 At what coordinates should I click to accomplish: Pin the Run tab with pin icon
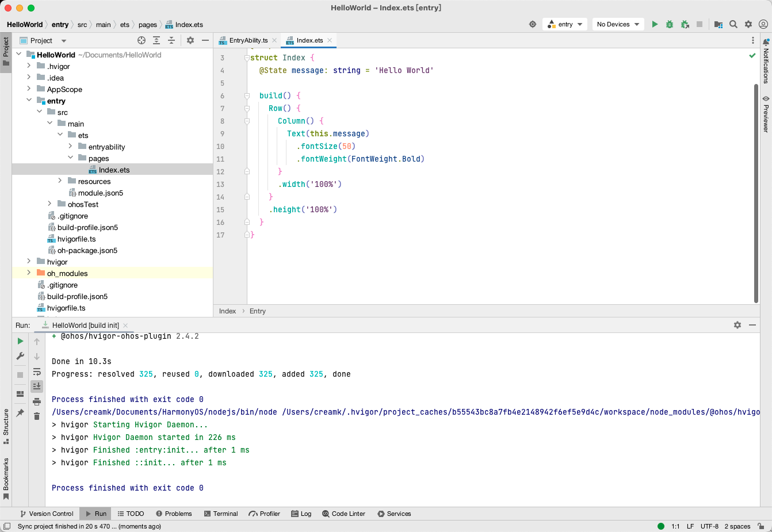click(x=20, y=413)
